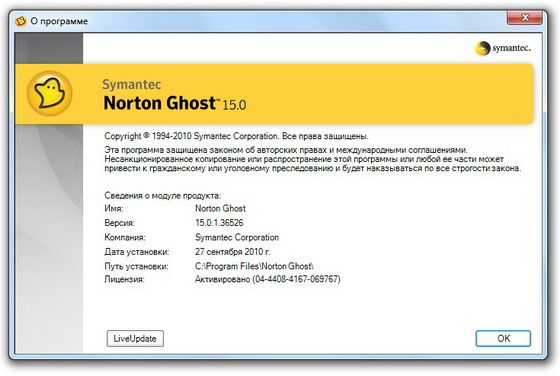
Task: Click the Путь установки label
Action: [136, 266]
